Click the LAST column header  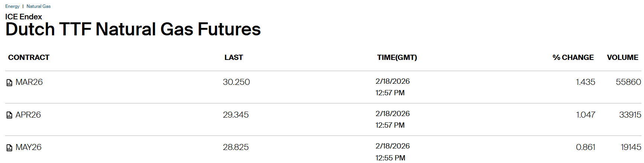coord(234,58)
